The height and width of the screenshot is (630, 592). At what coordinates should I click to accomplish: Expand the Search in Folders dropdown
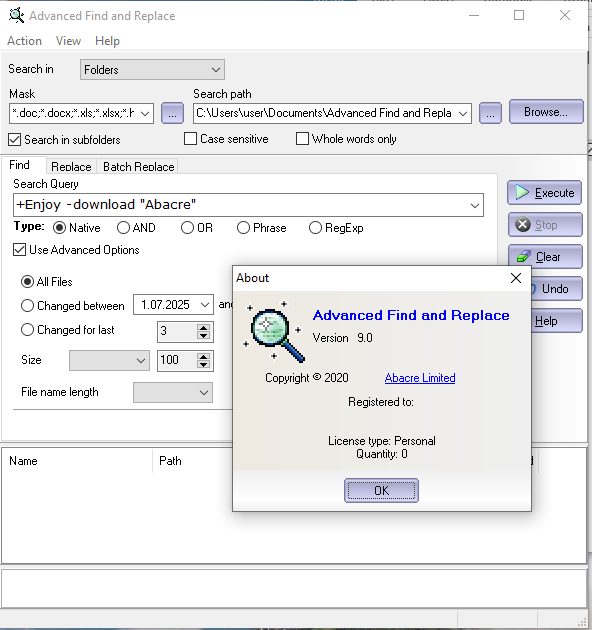click(152, 70)
